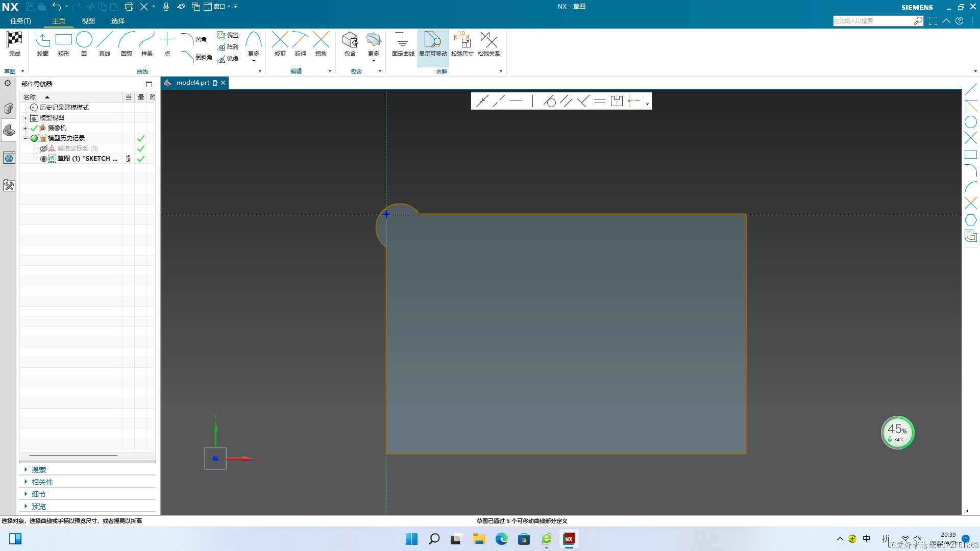Image resolution: width=980 pixels, height=551 pixels.
Task: Switch to the 主页 ribbon tab
Action: point(59,21)
